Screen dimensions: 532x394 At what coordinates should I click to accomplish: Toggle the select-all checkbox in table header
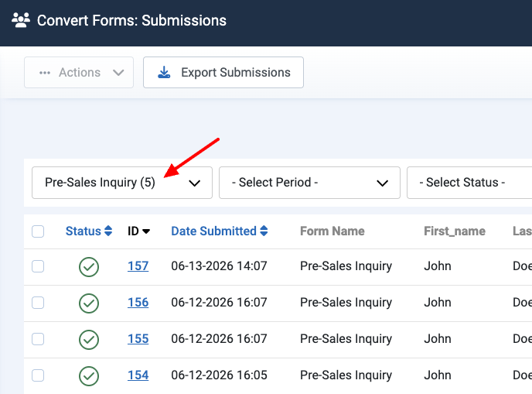(x=38, y=231)
